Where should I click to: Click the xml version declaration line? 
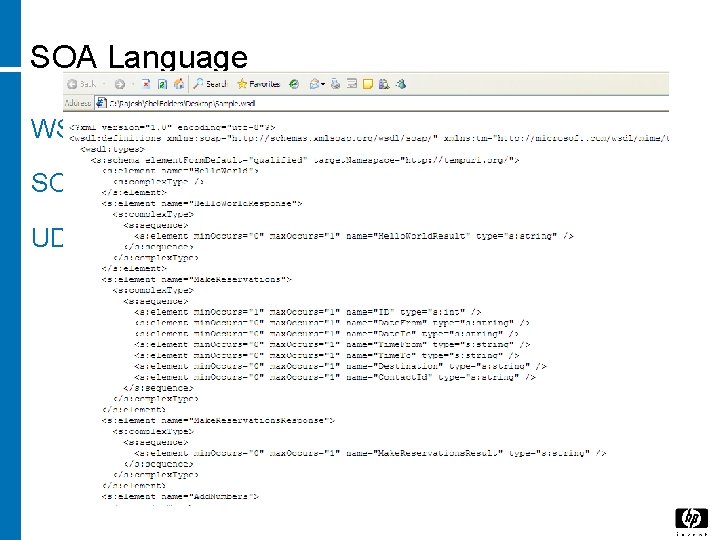172,127
